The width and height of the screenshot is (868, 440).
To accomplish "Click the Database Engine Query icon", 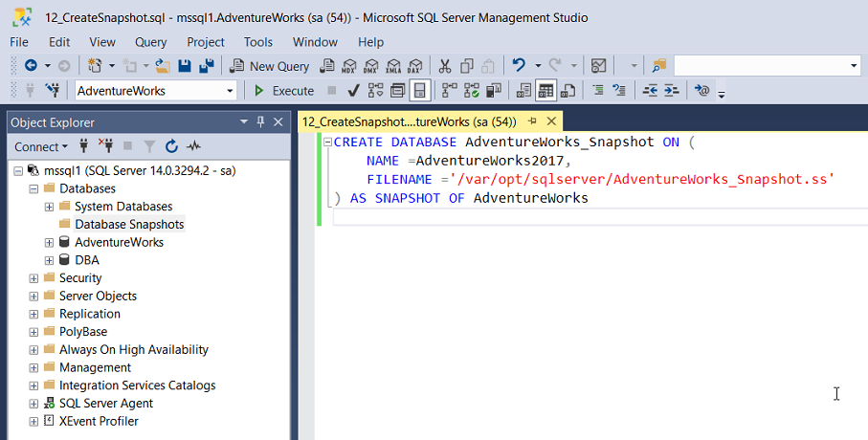I will tap(327, 66).
